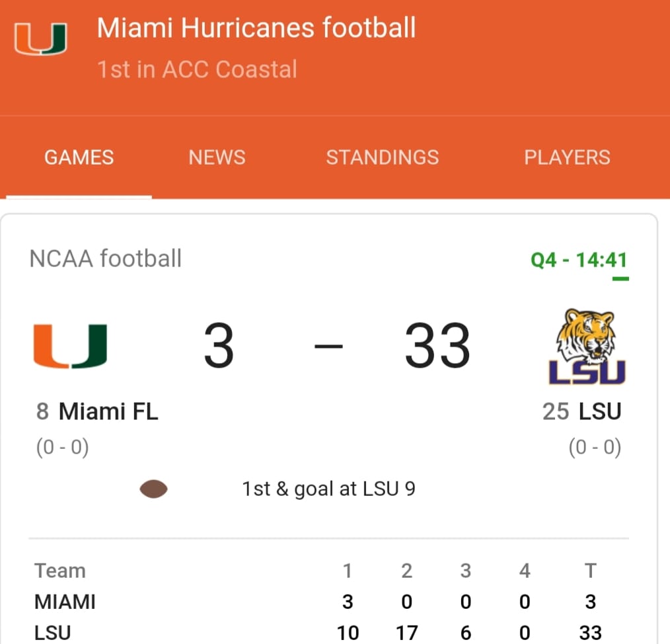The height and width of the screenshot is (644, 670).
Task: Click the LSU score of 33
Action: (x=437, y=345)
